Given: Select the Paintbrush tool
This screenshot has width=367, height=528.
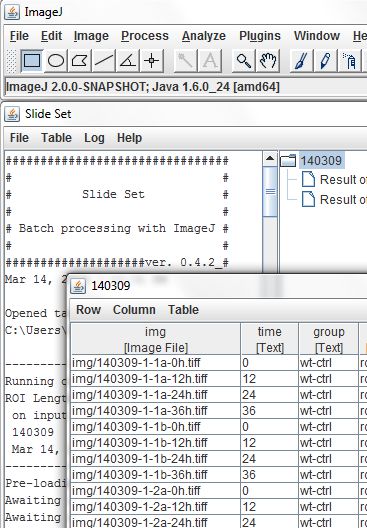Looking at the screenshot, I should click(x=301, y=61).
